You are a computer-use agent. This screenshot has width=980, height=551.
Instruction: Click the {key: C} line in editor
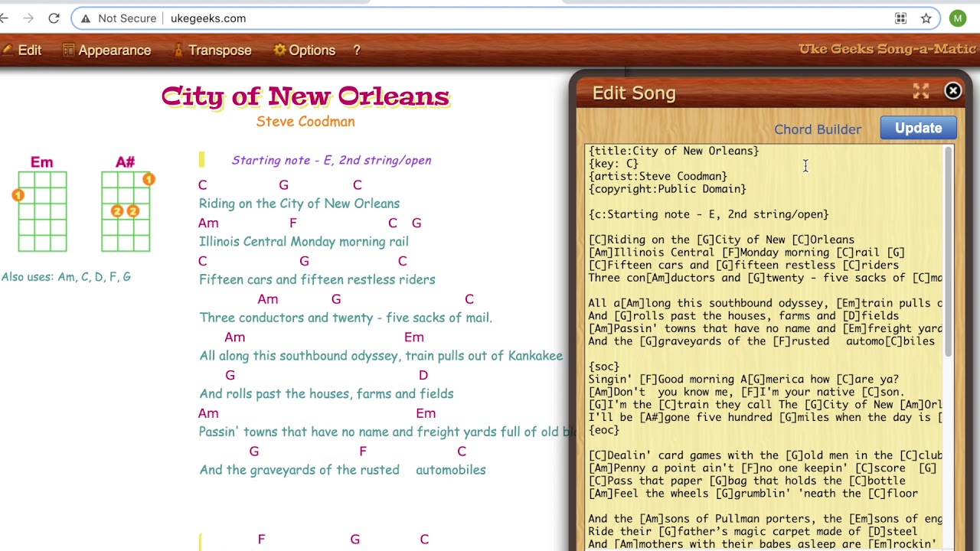[x=613, y=164]
